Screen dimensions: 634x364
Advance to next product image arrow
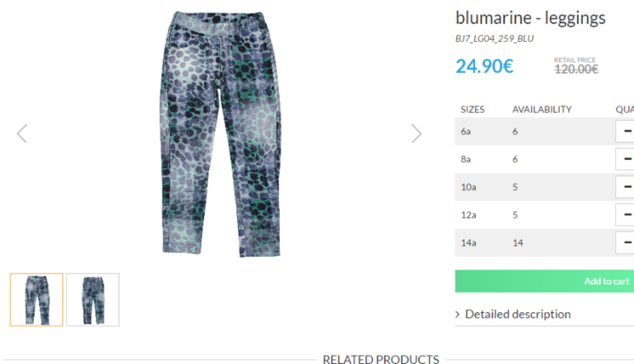point(417,133)
